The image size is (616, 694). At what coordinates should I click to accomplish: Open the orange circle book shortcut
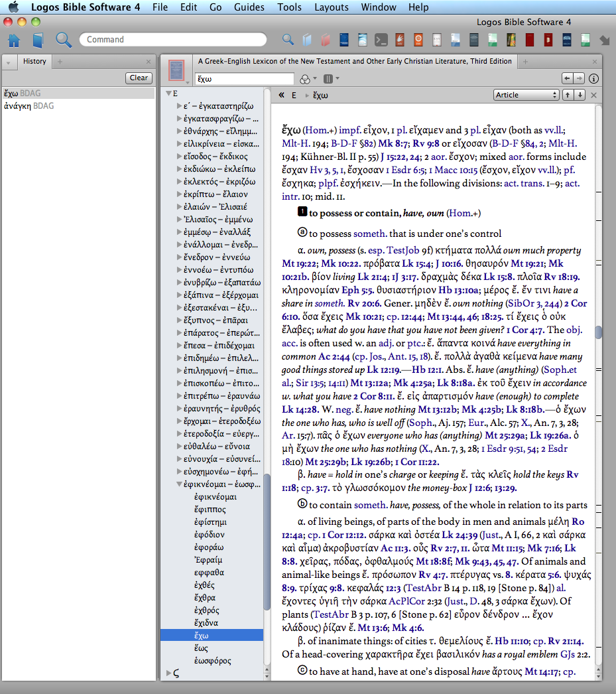coord(418,40)
